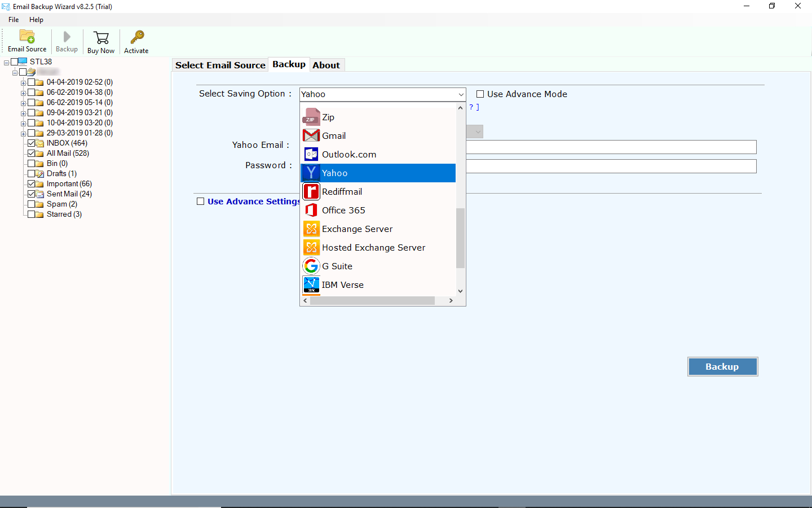The image size is (812, 508).
Task: Click the Email Source toolbar icon
Action: point(27,36)
